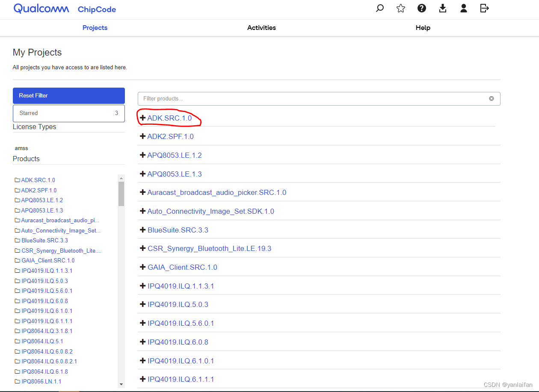
Task: Open the IPQ4019.ILQ.6.1.1.1 project link in main list
Action: (181, 379)
